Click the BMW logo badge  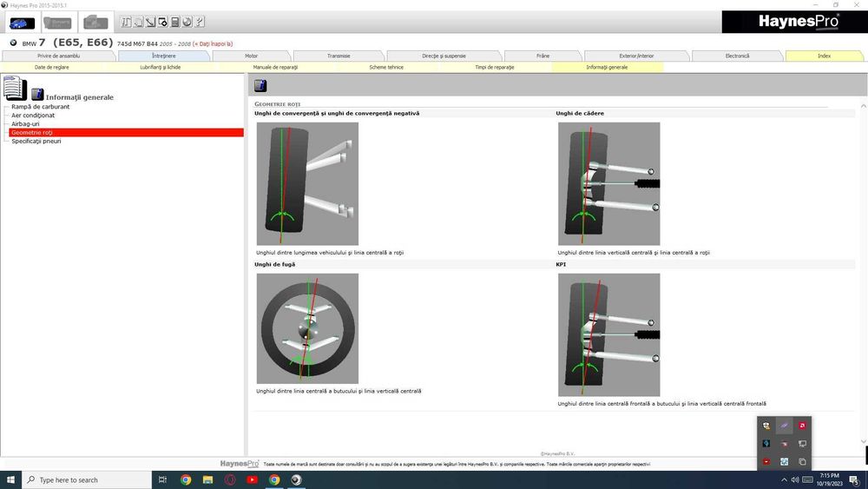(13, 43)
